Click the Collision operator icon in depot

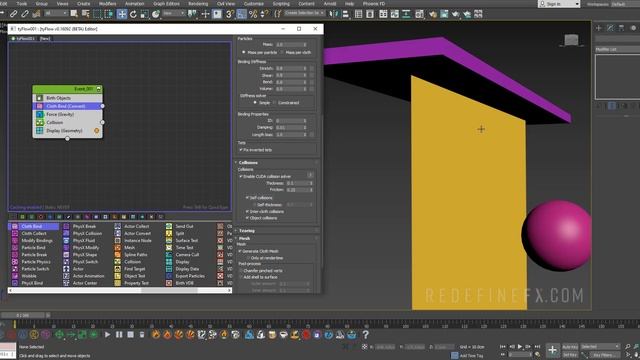(x=118, y=262)
